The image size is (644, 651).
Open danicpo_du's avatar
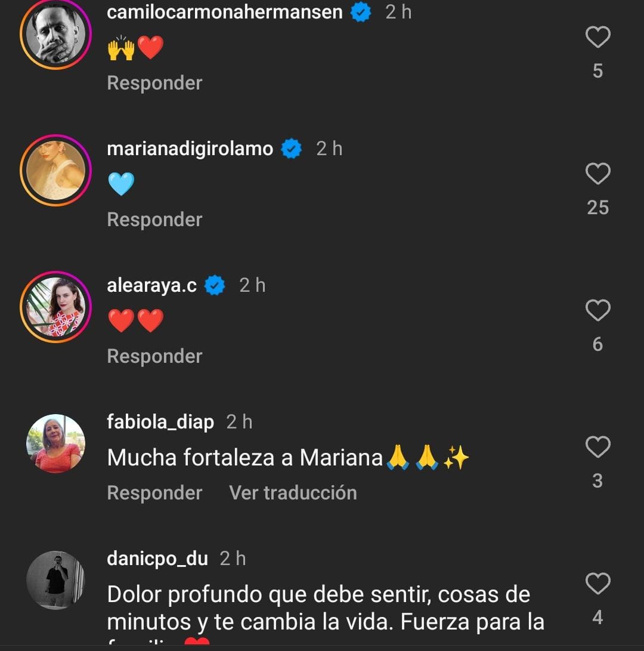coord(55,580)
